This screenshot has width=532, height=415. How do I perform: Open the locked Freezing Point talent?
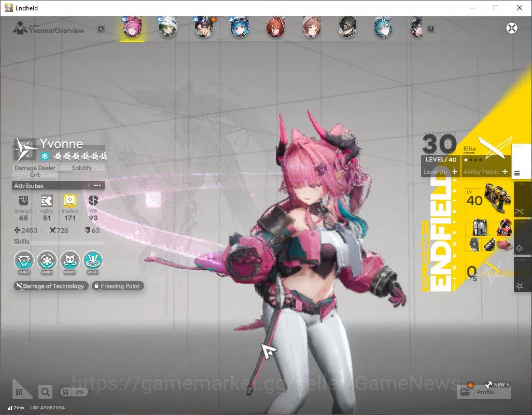[118, 286]
